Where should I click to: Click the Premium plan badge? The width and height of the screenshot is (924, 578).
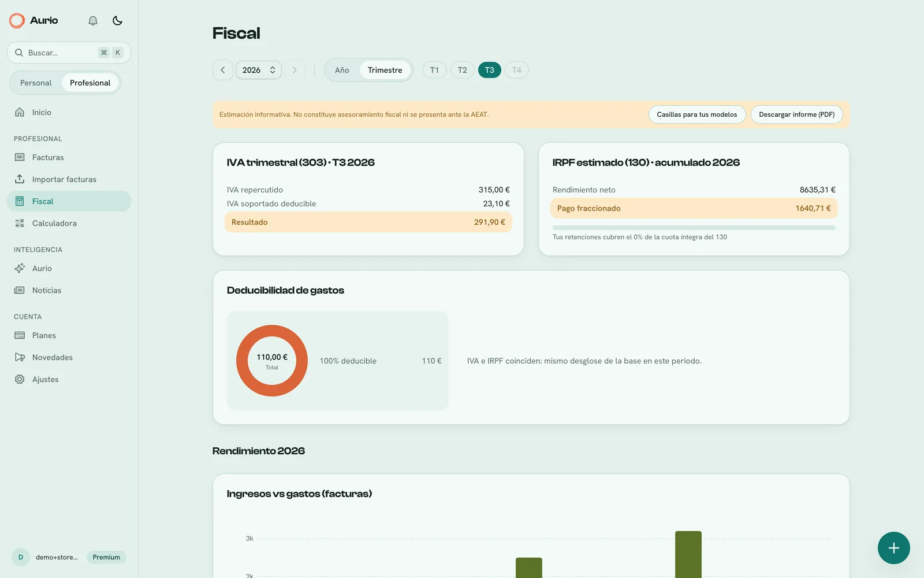[106, 557]
